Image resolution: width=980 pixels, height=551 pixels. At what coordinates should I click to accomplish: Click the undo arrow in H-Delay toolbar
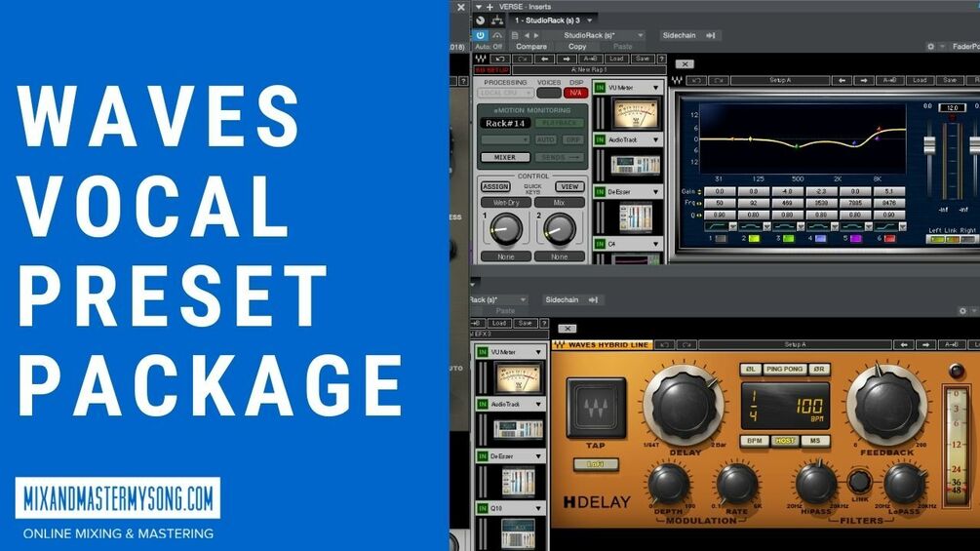pos(664,345)
